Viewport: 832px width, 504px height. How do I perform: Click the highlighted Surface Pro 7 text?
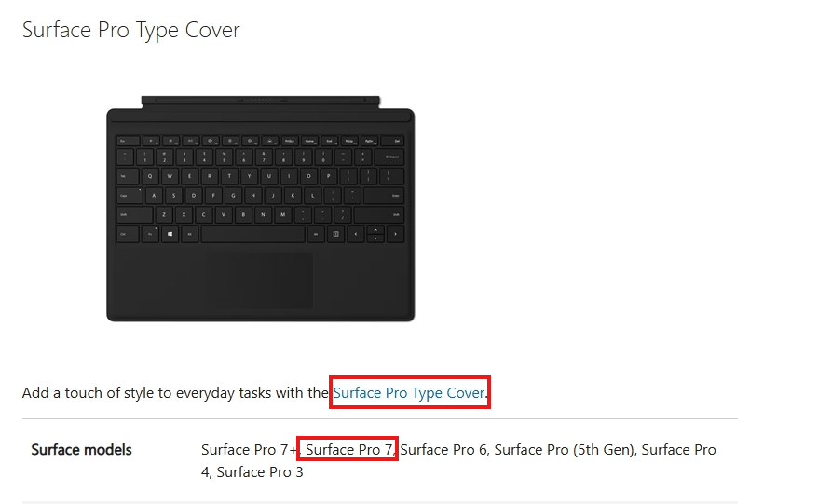coord(349,450)
